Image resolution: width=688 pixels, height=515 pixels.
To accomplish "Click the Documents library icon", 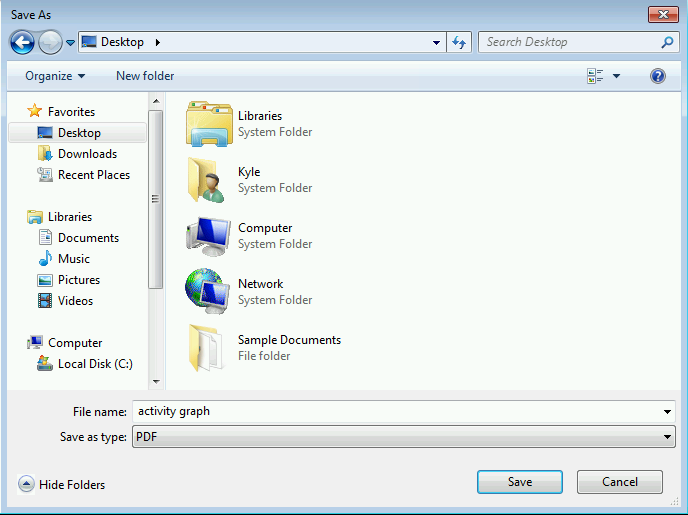I will 45,237.
